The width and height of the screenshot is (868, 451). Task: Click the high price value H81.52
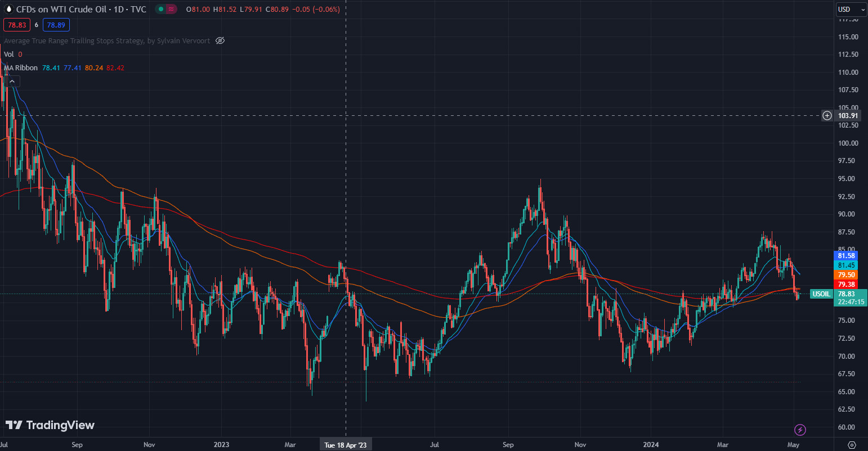click(x=224, y=10)
